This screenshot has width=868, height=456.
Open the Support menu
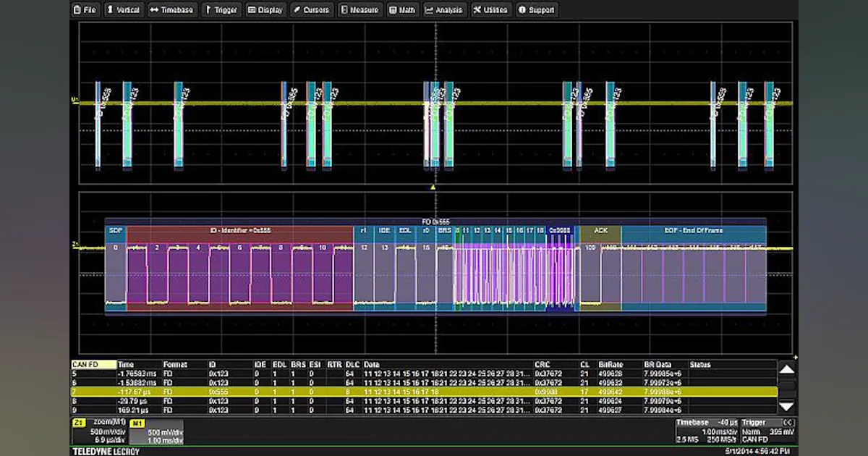[536, 10]
